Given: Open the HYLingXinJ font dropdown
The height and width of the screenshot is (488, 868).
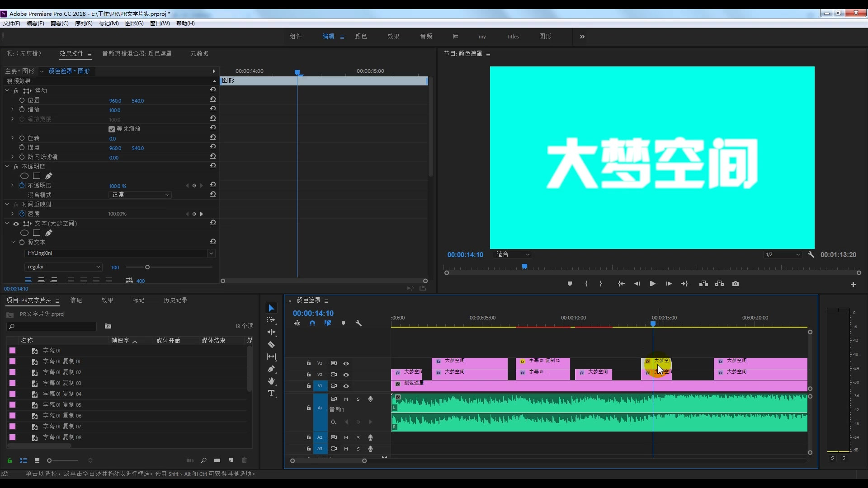Looking at the screenshot, I should 119,253.
